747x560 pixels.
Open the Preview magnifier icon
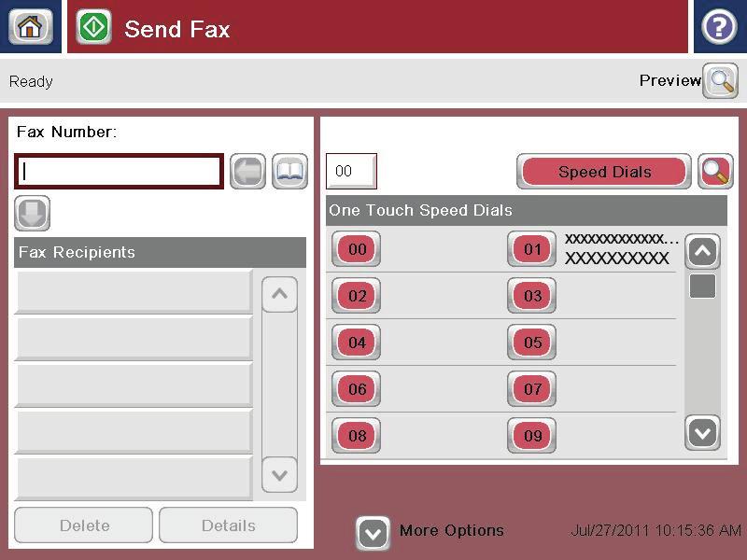pyautogui.click(x=720, y=81)
